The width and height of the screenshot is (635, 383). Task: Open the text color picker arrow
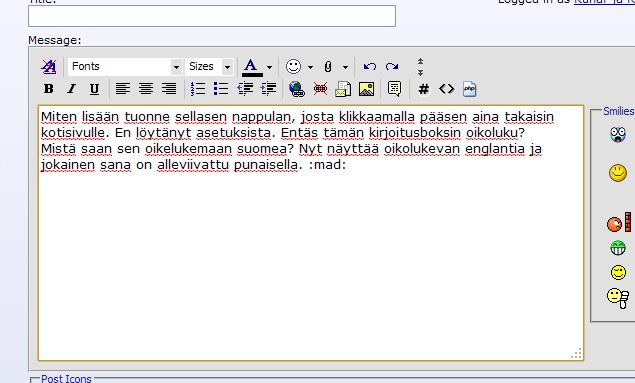tap(269, 67)
